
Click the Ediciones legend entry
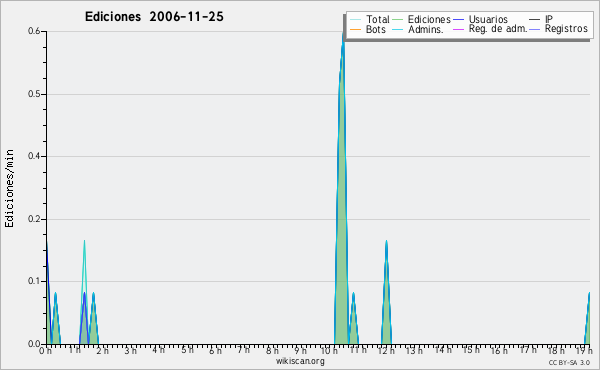(x=422, y=19)
